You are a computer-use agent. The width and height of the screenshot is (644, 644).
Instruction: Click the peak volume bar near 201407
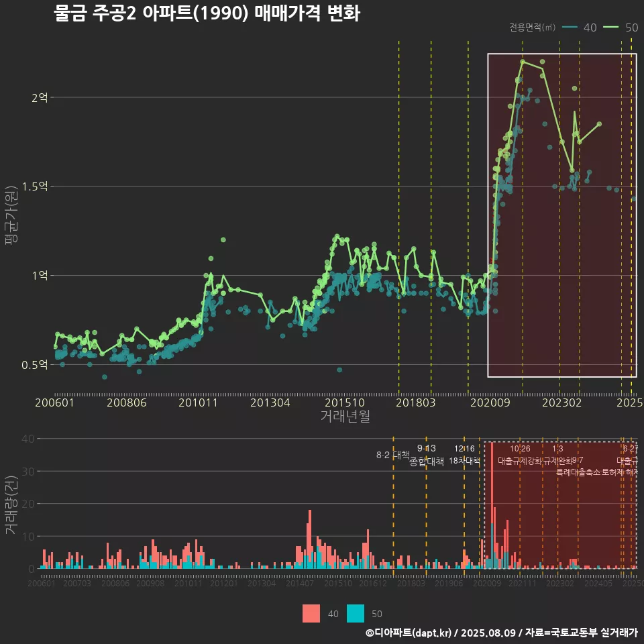tap(310, 539)
